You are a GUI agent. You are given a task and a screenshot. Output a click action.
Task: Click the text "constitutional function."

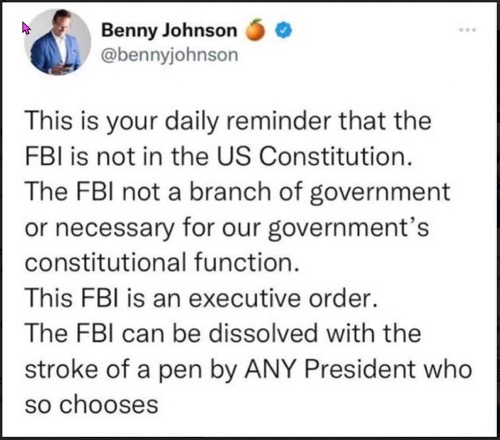(x=161, y=263)
